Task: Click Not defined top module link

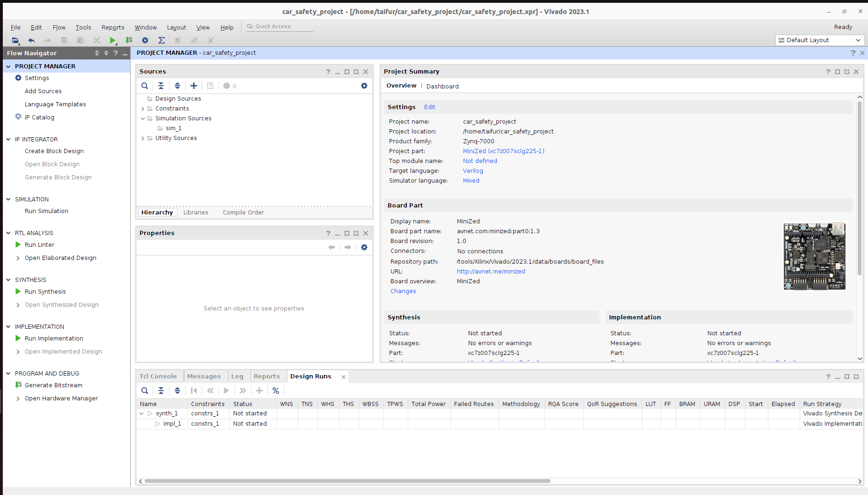Action: (480, 161)
